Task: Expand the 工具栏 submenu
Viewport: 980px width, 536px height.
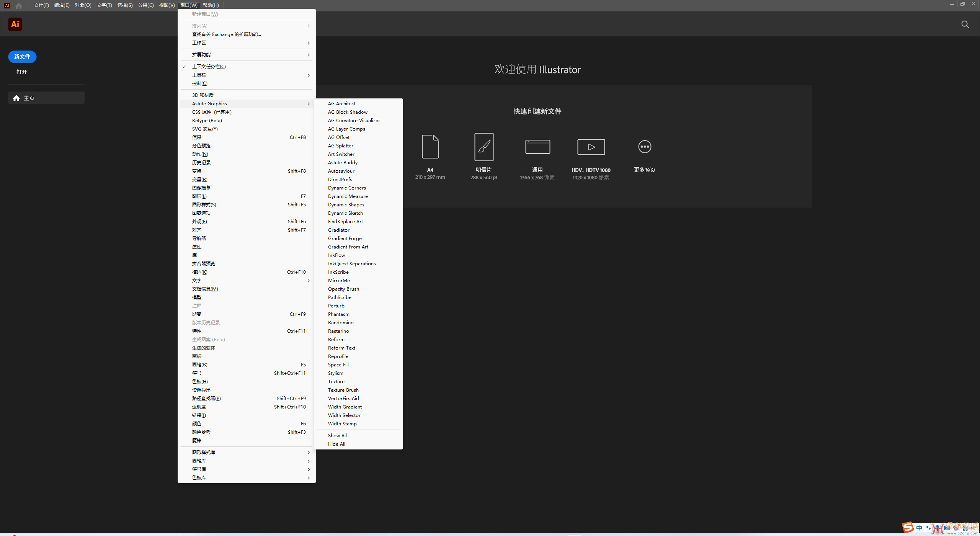Action: coord(247,75)
